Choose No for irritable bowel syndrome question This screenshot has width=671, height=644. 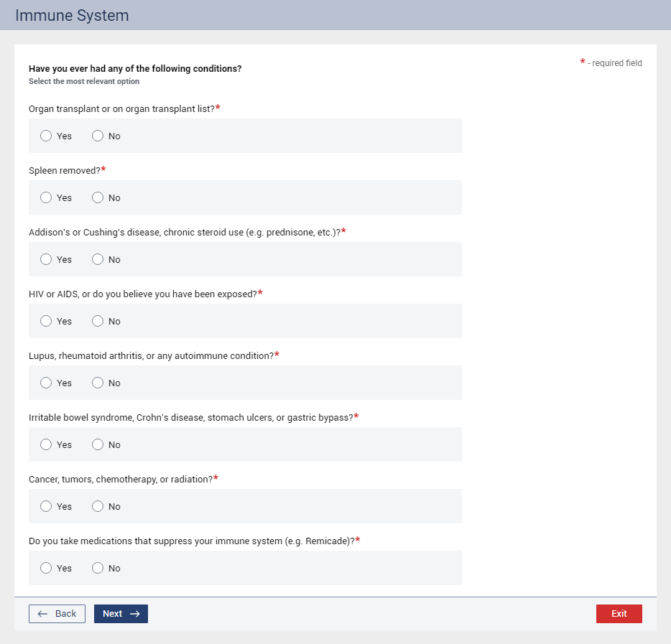(x=98, y=444)
